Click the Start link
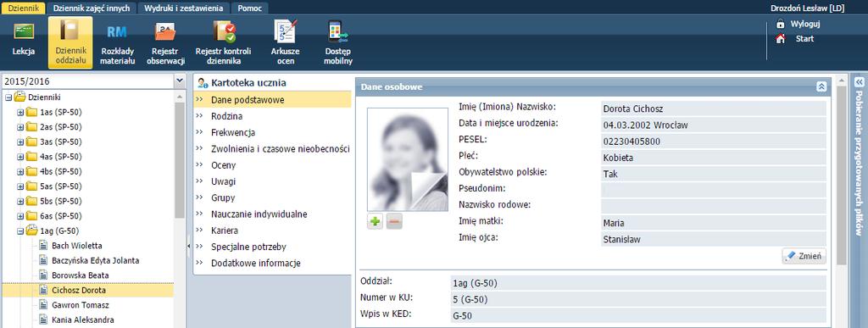 click(805, 39)
